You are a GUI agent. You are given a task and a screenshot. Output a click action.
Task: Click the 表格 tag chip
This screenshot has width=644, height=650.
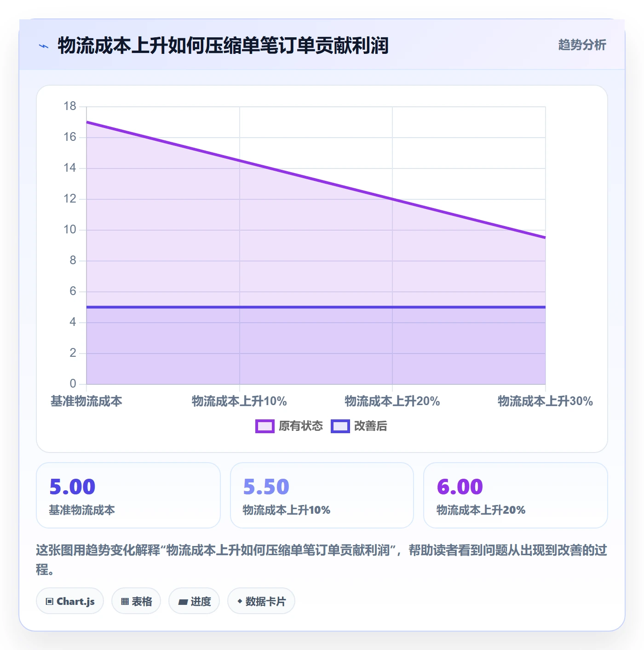[x=136, y=601]
